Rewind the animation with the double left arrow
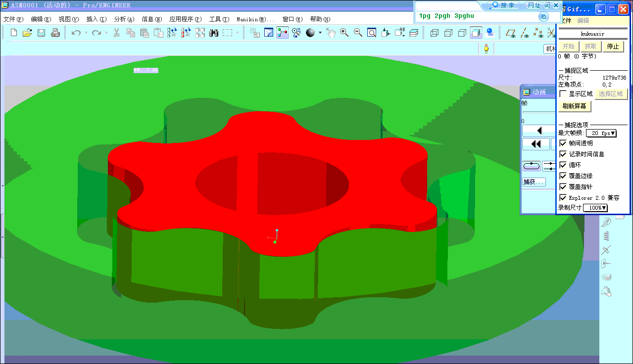This screenshot has height=364, width=633. [x=536, y=144]
